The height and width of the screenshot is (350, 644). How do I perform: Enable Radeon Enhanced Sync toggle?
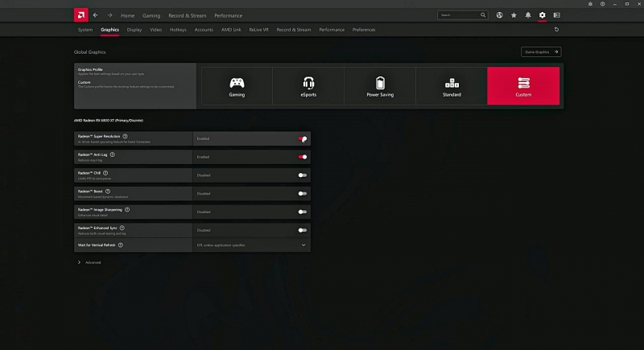click(302, 230)
